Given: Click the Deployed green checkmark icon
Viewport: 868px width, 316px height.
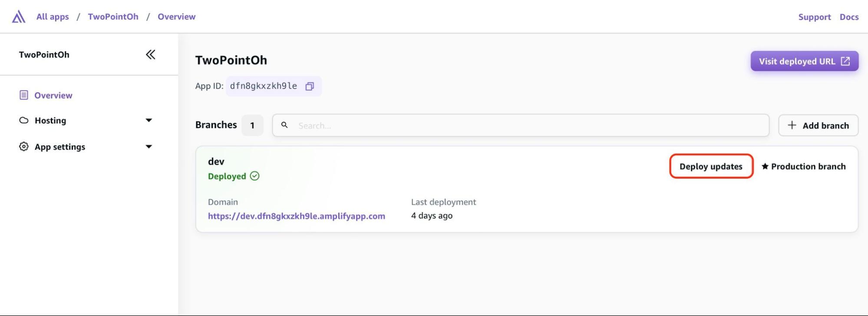Looking at the screenshot, I should 255,176.
